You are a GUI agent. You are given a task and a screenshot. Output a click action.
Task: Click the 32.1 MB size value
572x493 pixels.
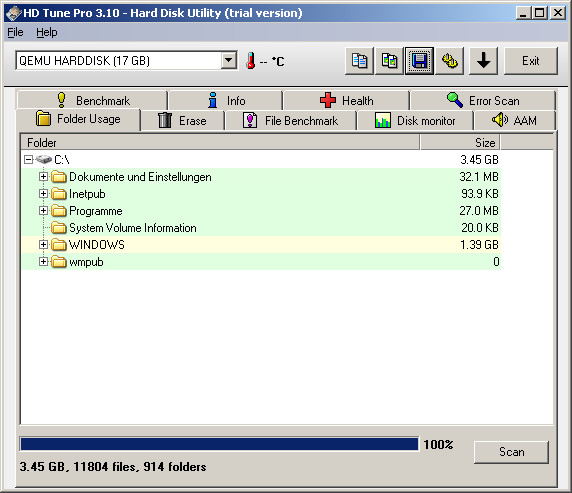coord(479,177)
